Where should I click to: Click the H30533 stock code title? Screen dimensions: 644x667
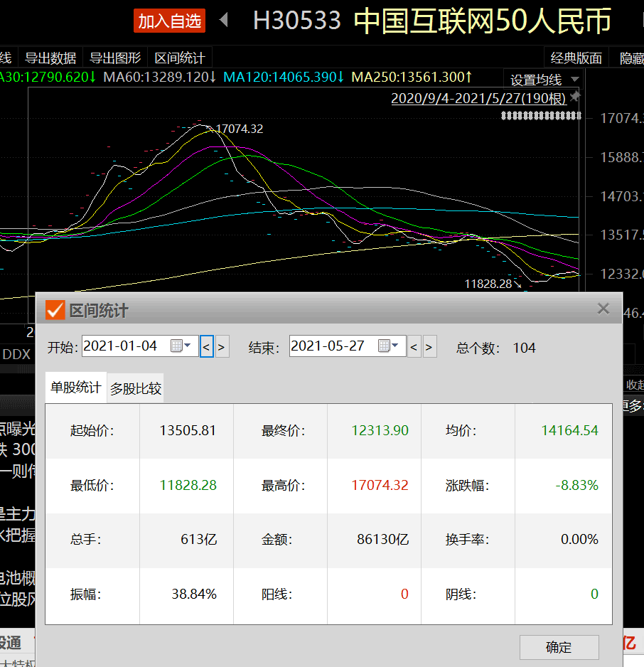[x=296, y=21]
